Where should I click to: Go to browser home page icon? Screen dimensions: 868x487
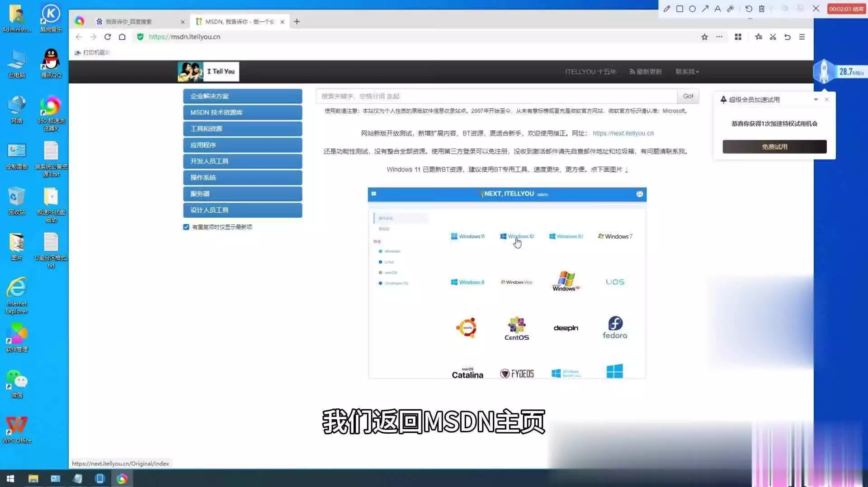click(x=122, y=37)
